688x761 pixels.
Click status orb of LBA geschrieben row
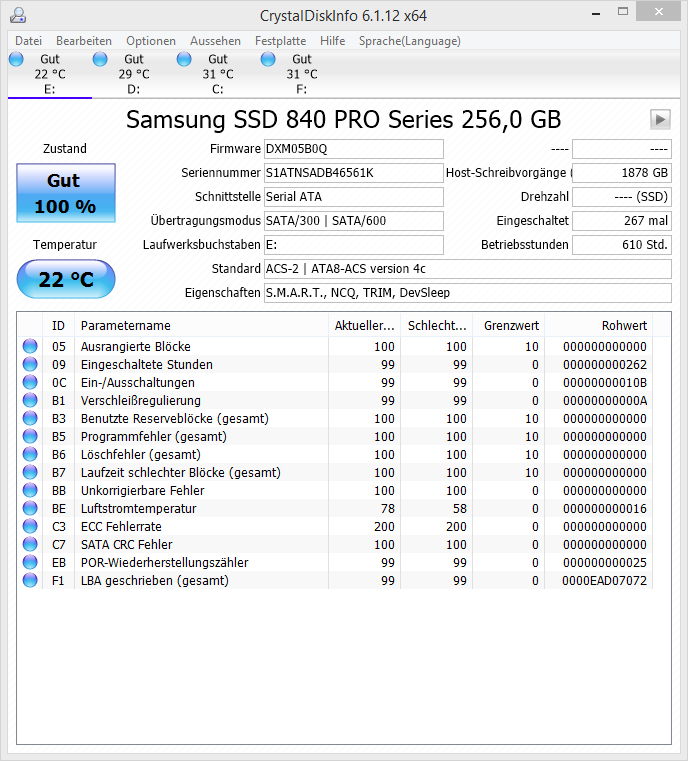[30, 580]
